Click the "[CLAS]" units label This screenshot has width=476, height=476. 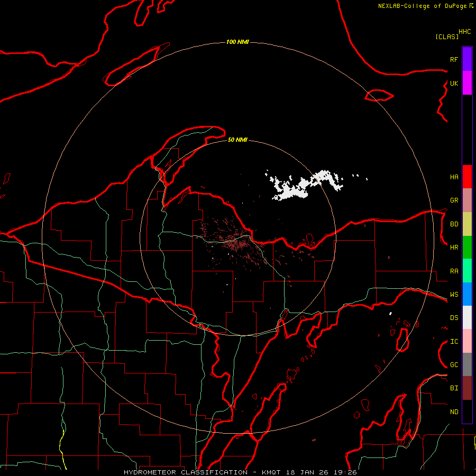pos(447,36)
